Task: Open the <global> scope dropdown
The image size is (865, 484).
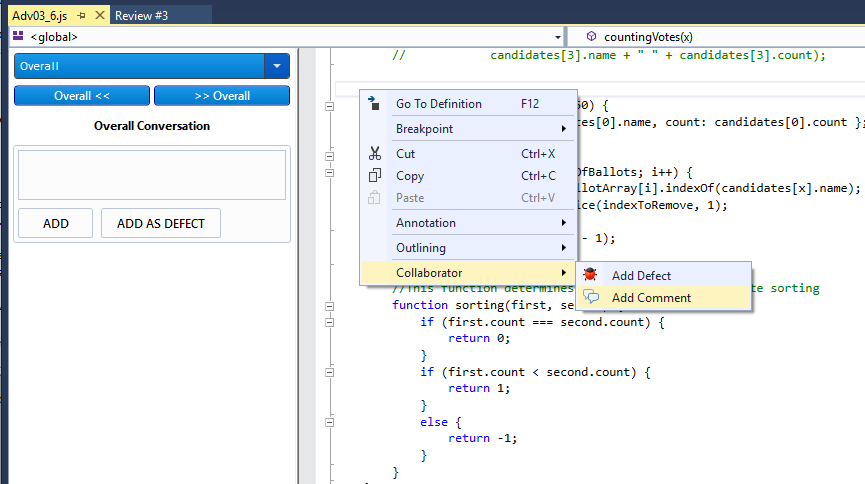Action: pyautogui.click(x=556, y=37)
